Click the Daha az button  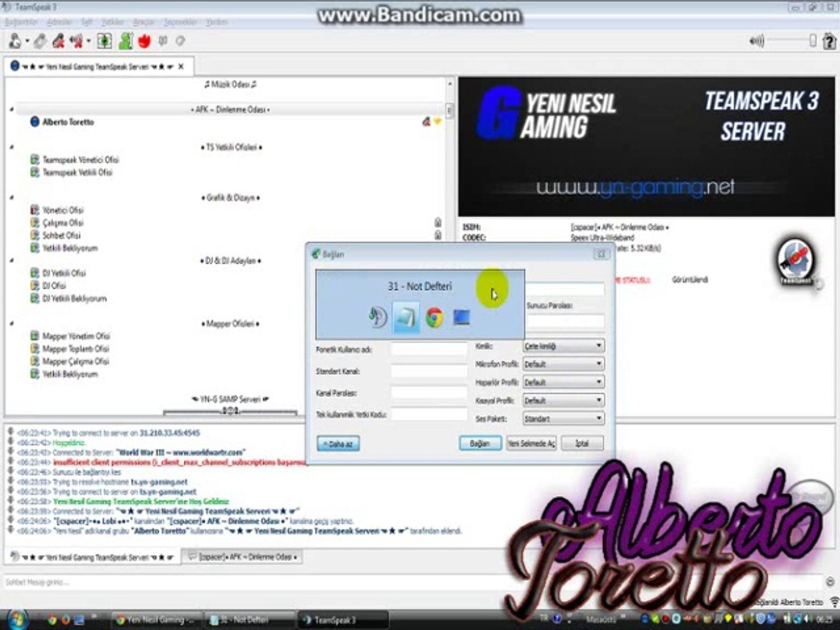[338, 444]
